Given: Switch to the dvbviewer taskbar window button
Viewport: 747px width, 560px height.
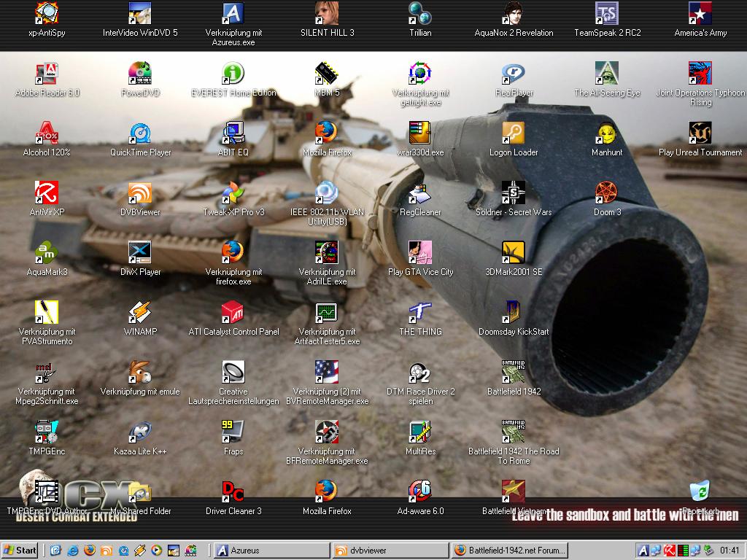Looking at the screenshot, I should point(391,551).
